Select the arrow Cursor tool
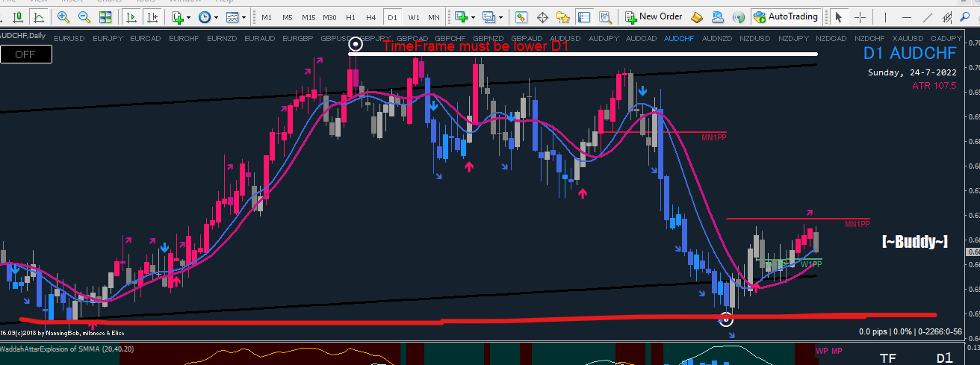This screenshot has height=365, width=980. (x=838, y=16)
